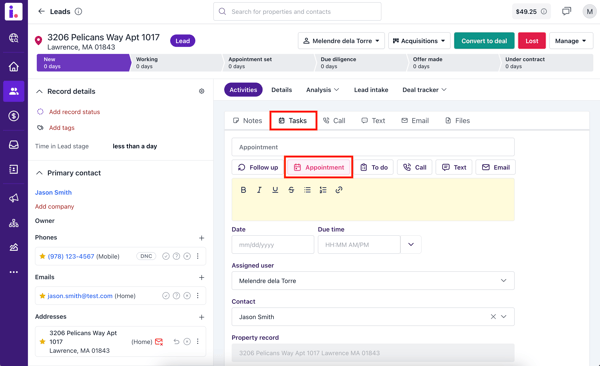Open the chat messages icon in header
The image size is (600, 366).
pos(566,11)
